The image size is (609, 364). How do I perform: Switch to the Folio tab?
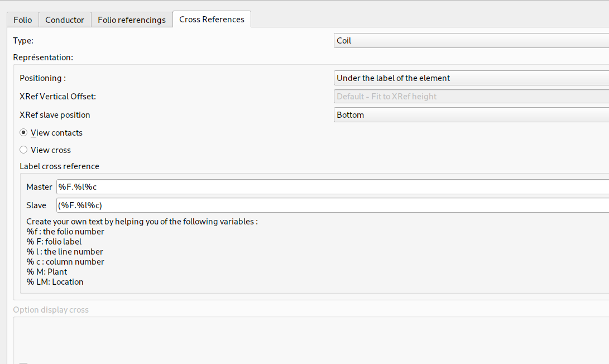(23, 20)
